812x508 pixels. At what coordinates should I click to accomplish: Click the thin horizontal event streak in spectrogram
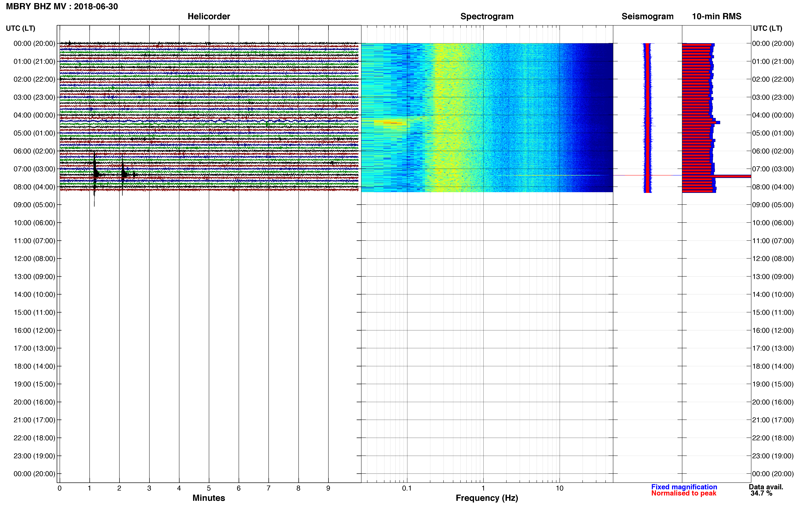click(x=551, y=175)
